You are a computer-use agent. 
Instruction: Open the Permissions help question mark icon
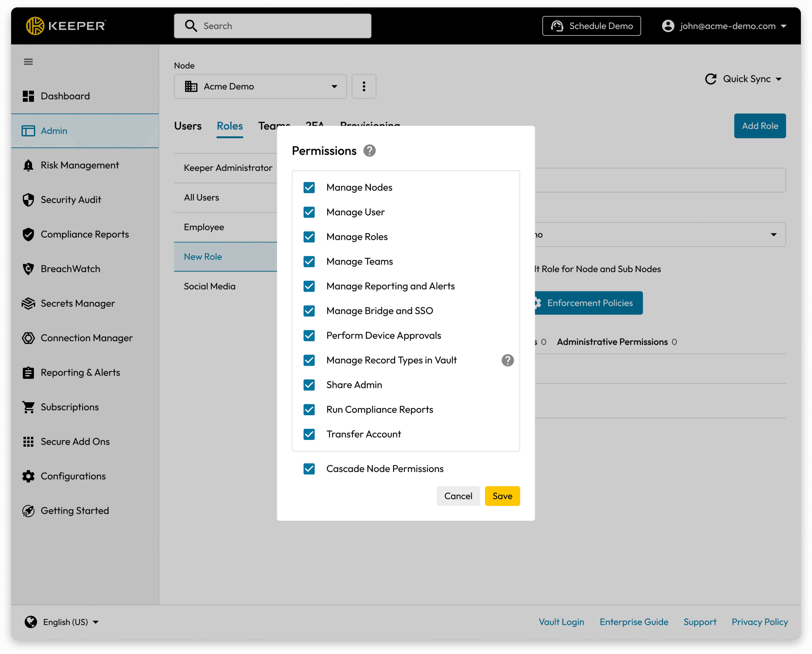[x=369, y=151]
